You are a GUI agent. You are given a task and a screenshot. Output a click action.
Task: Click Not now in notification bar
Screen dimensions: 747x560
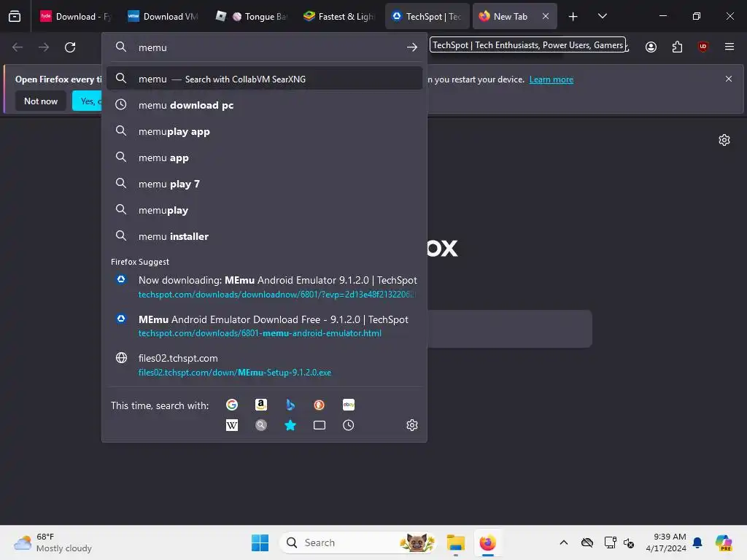pyautogui.click(x=41, y=101)
